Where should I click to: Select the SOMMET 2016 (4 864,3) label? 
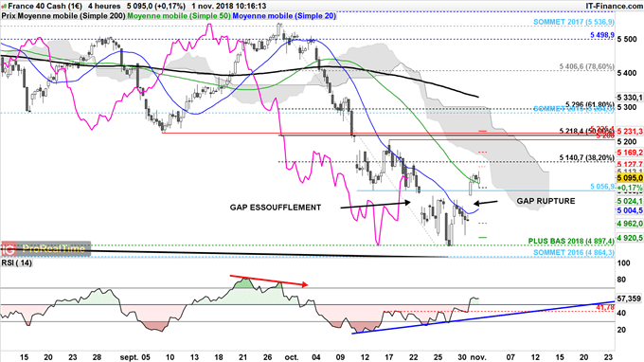[574, 253]
